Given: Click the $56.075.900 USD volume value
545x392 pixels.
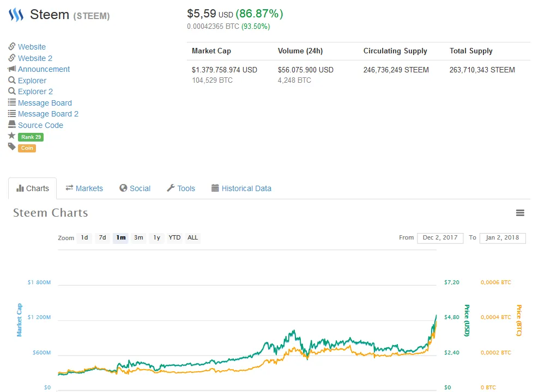Looking at the screenshot, I should pos(306,70).
